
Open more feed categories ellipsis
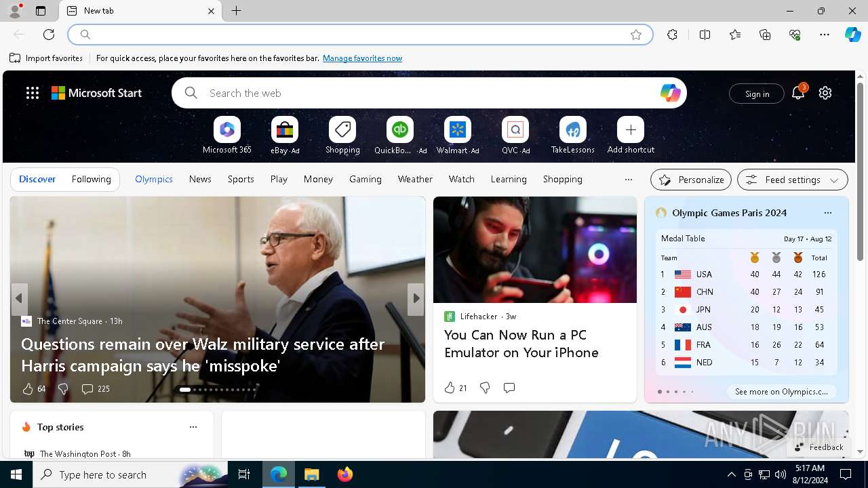(629, 180)
